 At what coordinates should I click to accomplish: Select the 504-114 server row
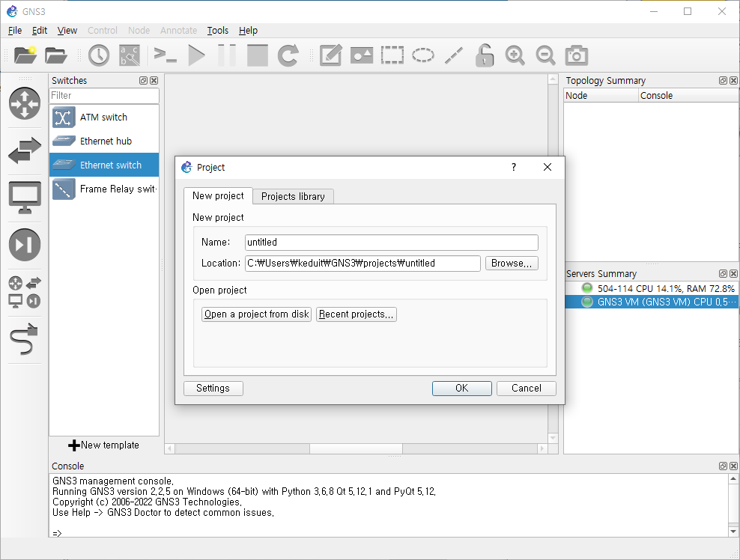tap(652, 288)
